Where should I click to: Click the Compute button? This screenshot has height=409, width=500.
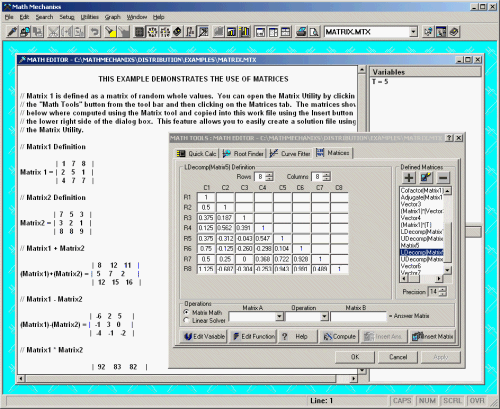(x=339, y=336)
